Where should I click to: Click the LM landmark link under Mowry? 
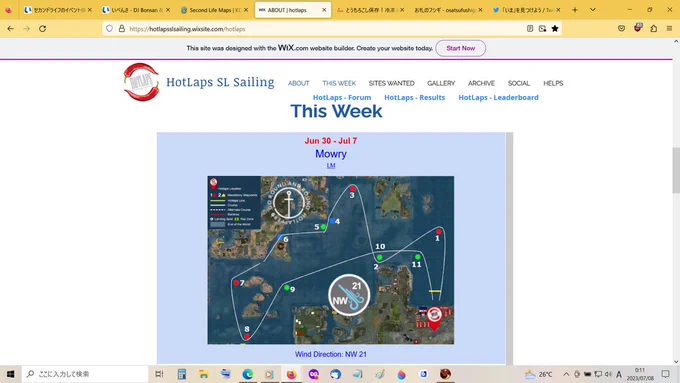(x=331, y=165)
